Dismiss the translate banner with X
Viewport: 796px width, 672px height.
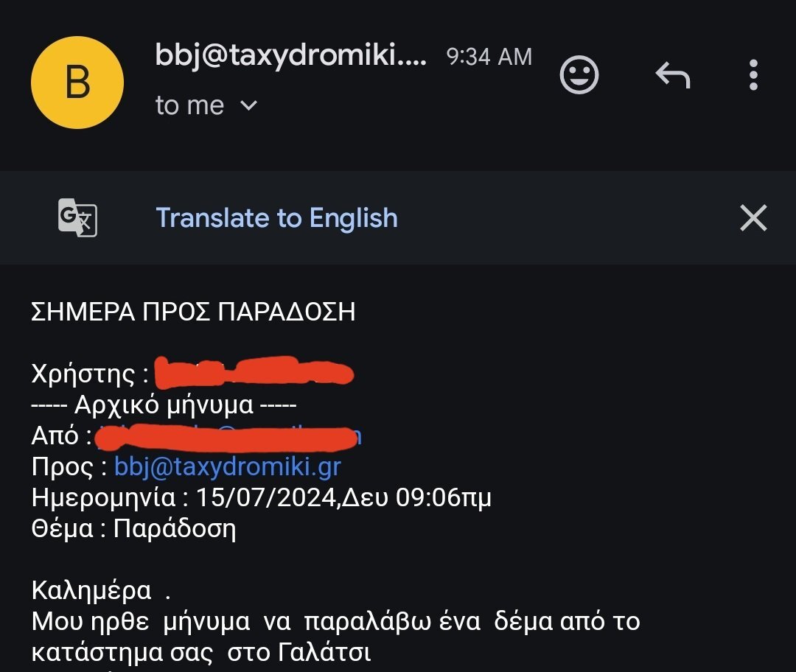[753, 218]
